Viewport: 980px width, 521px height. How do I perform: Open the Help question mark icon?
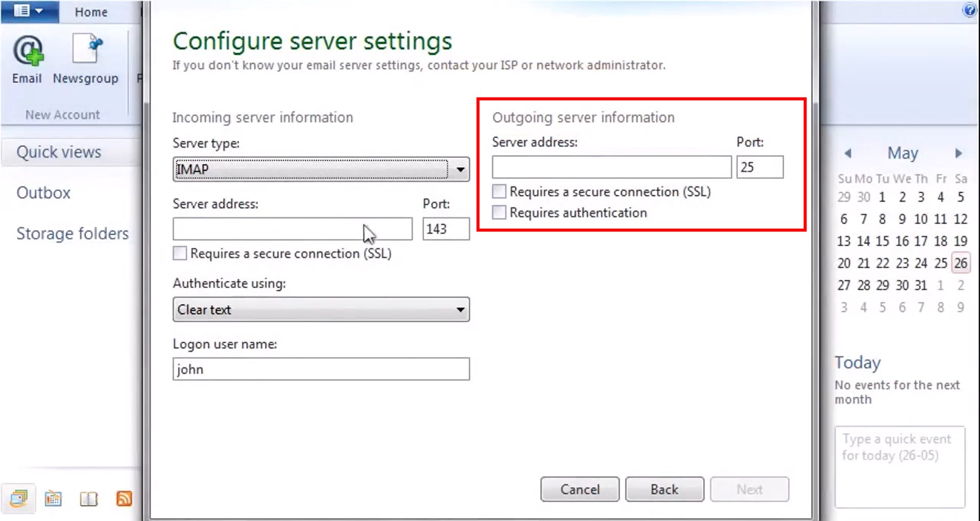[969, 9]
